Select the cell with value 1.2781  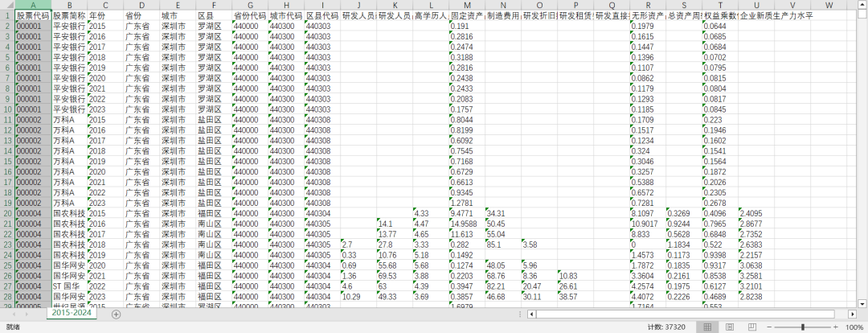click(x=467, y=203)
